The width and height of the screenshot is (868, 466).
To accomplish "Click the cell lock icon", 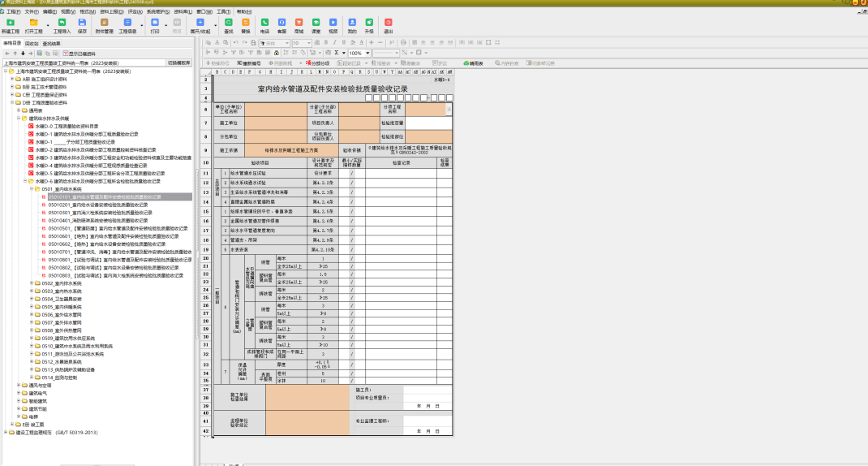I will coord(277,53).
